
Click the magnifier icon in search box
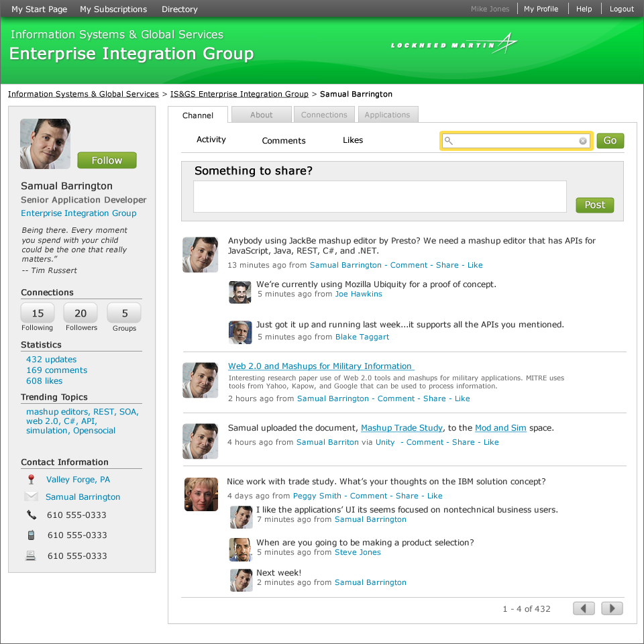(449, 141)
